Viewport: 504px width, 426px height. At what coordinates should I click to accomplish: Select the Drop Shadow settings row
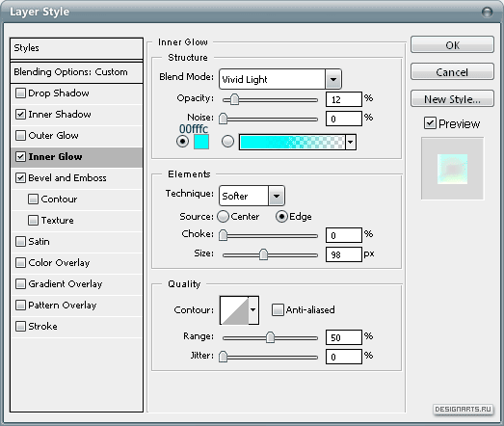pos(76,93)
